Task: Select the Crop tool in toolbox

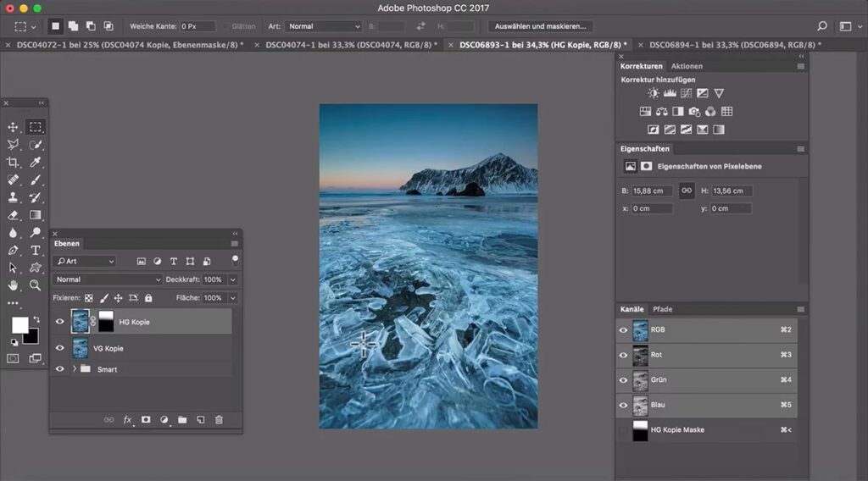Action: pos(13,163)
